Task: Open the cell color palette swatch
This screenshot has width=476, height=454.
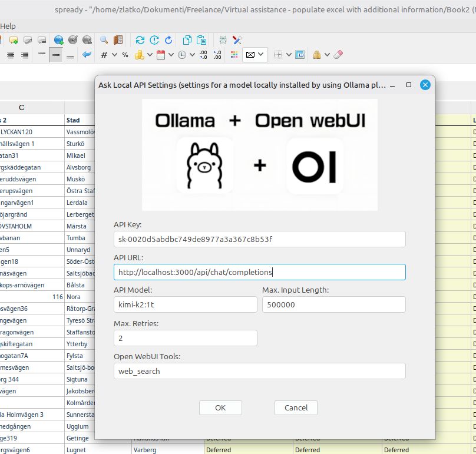Action: pos(234,55)
